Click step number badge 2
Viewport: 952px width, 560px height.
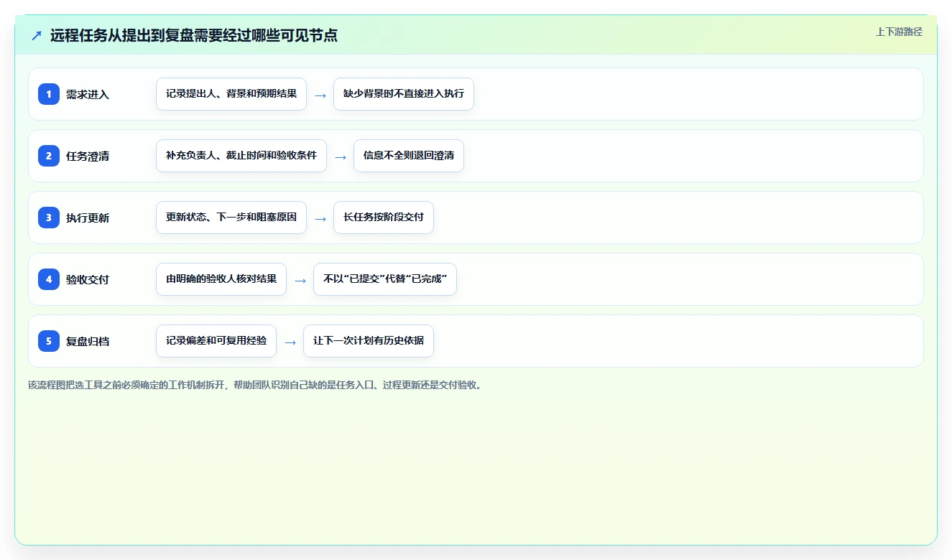[x=49, y=156]
